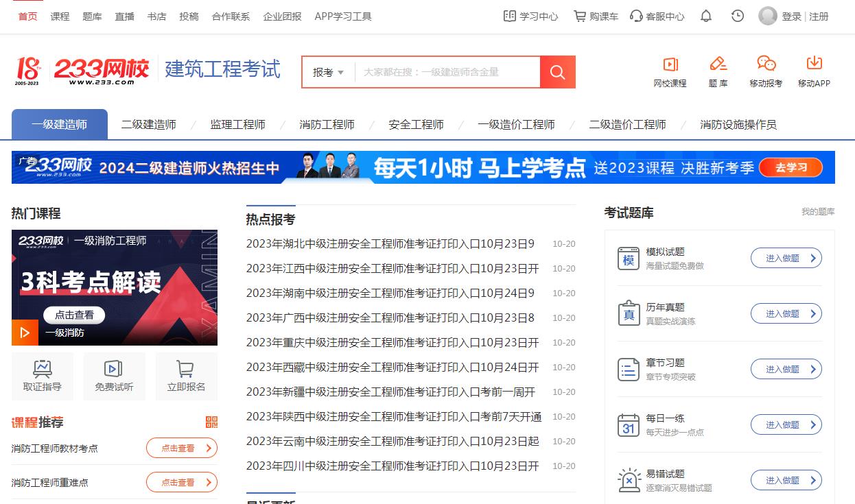This screenshot has width=855, height=504.
Task: Select the 一级造价工程师 tab
Action: 517,124
